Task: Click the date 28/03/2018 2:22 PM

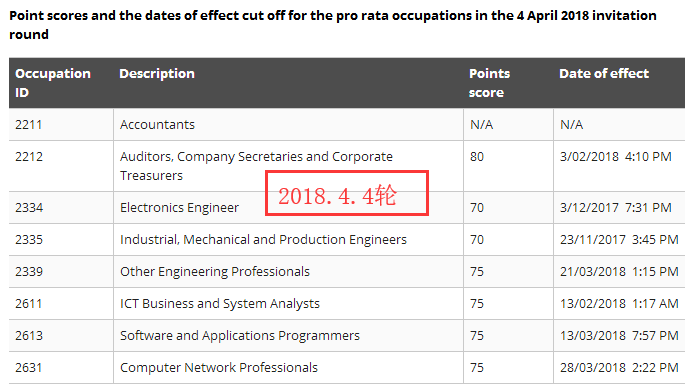Action: pos(619,368)
